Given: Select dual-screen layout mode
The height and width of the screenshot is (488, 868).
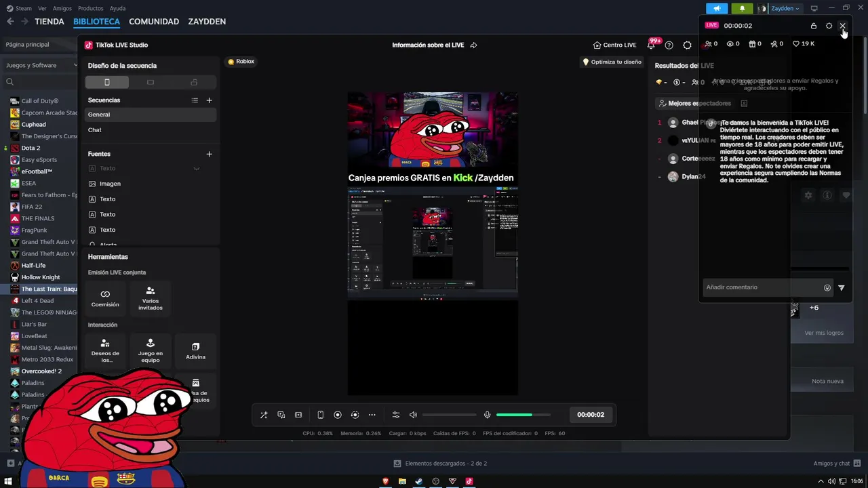Looking at the screenshot, I should (x=194, y=82).
